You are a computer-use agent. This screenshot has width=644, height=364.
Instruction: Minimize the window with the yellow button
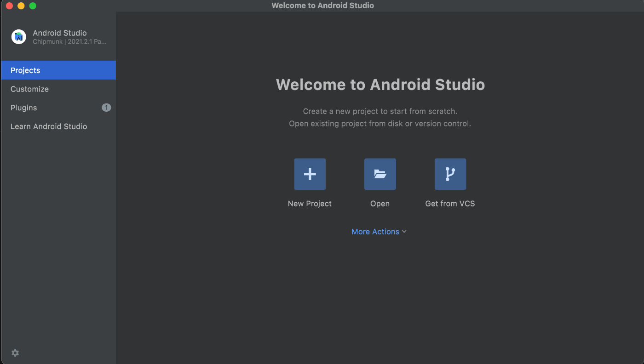(21, 6)
